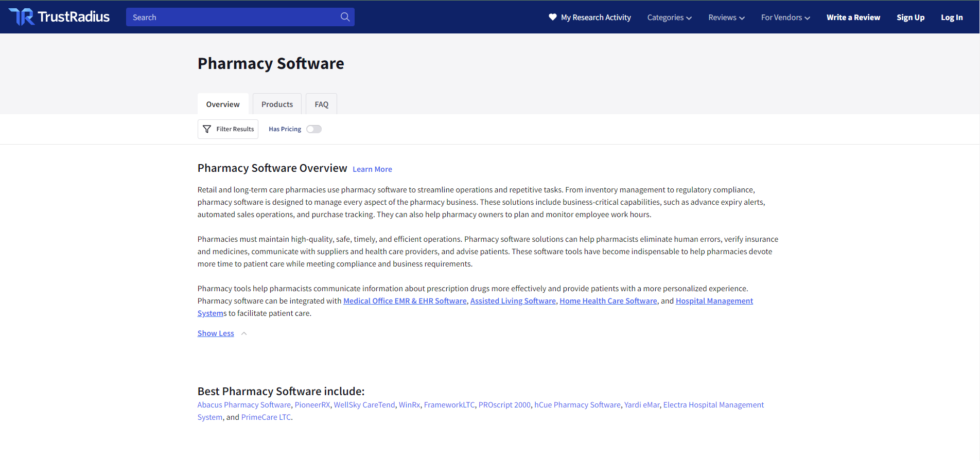Click the funnel icon in Filter Results
Screen dimensions: 980x461
[x=207, y=129]
